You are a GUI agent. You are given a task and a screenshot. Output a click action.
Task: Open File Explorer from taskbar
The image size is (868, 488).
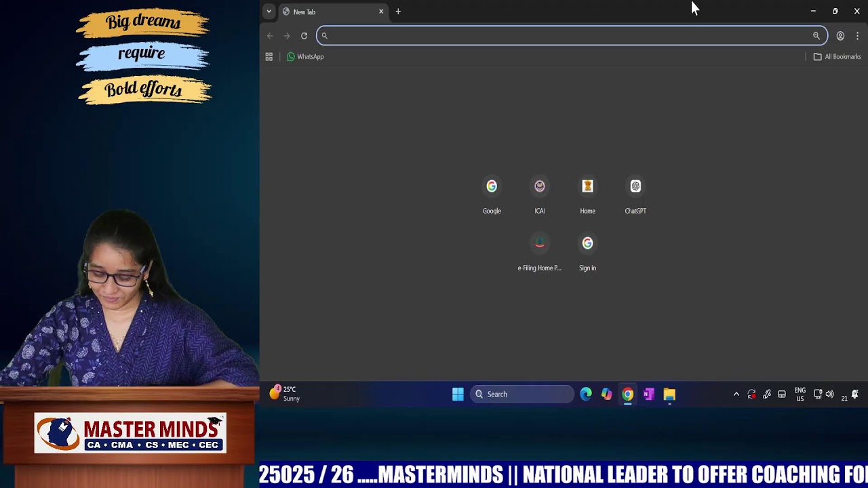click(669, 394)
